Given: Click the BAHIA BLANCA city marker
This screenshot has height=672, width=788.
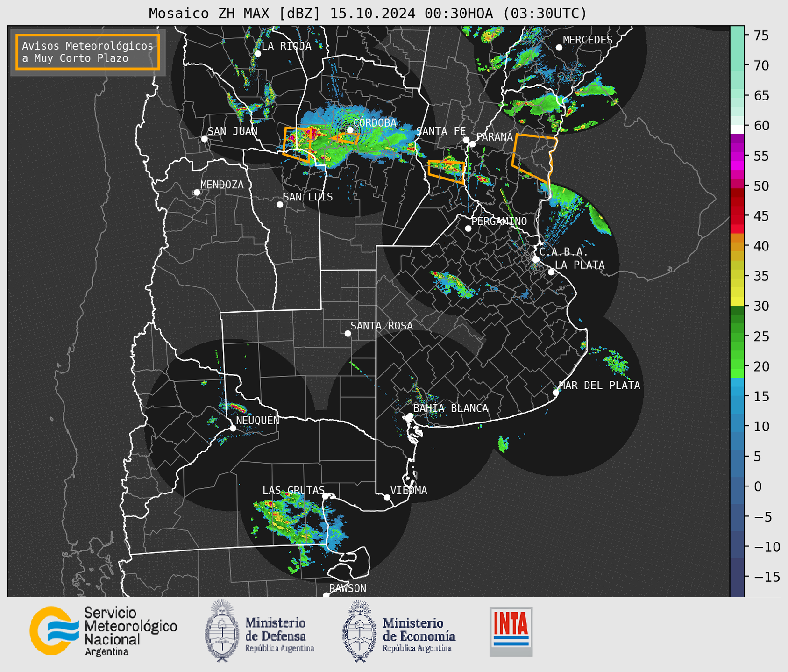Looking at the screenshot, I should coord(410,415).
